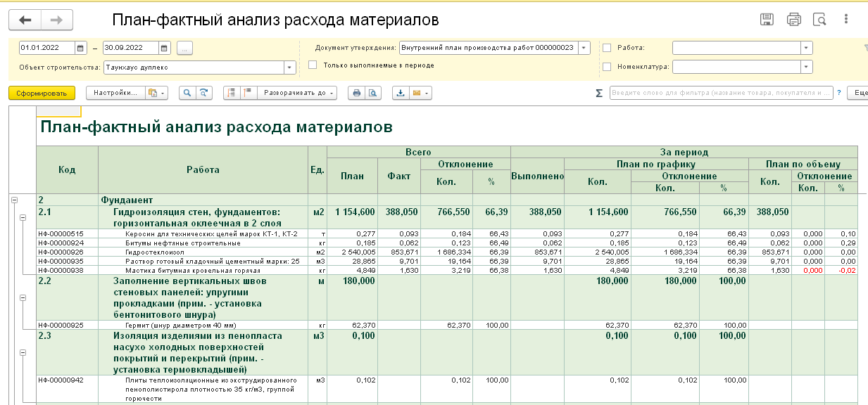Click the download/save report arrow icon

(x=401, y=93)
